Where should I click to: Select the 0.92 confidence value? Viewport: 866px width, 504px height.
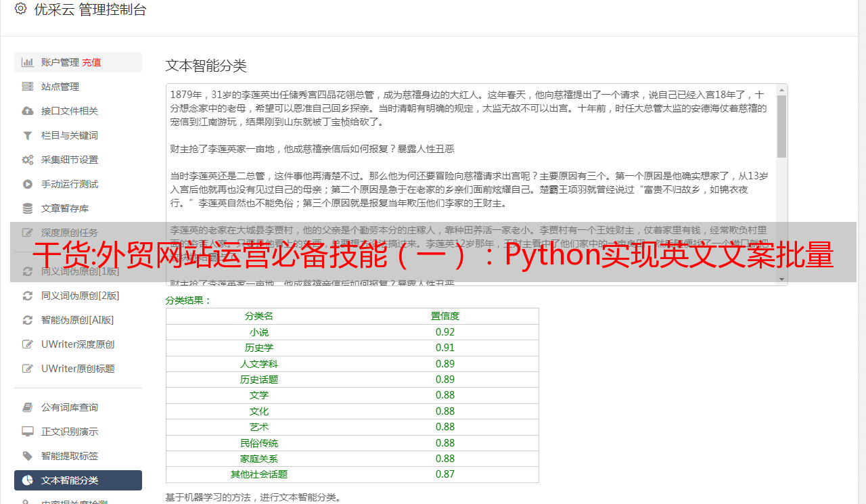[x=445, y=332]
